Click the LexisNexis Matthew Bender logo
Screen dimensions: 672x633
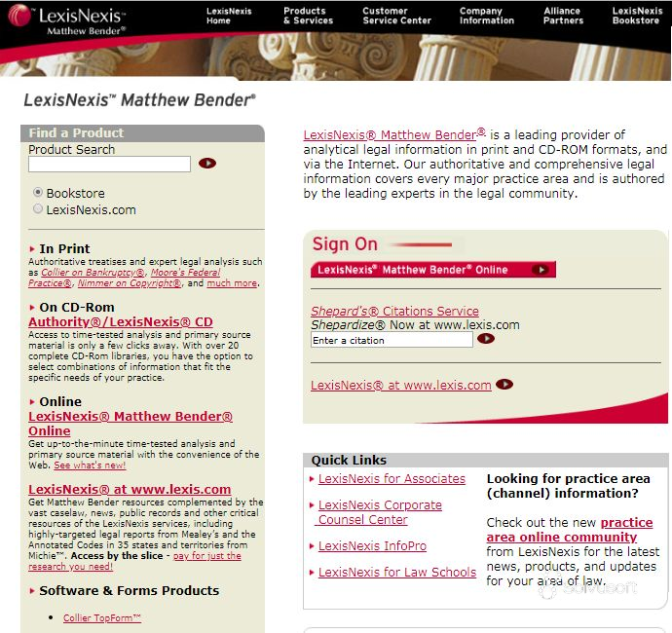[x=67, y=19]
